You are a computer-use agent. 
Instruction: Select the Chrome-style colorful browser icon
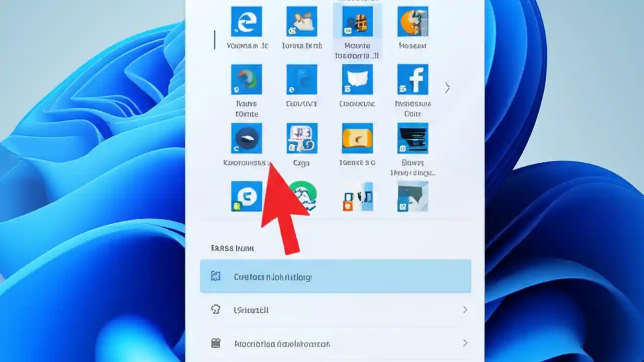[247, 79]
